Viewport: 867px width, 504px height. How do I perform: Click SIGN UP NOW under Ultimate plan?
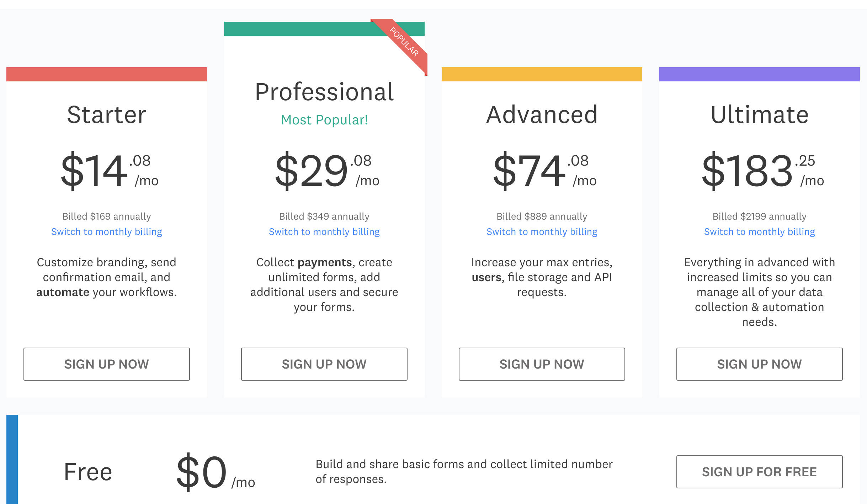[759, 364]
